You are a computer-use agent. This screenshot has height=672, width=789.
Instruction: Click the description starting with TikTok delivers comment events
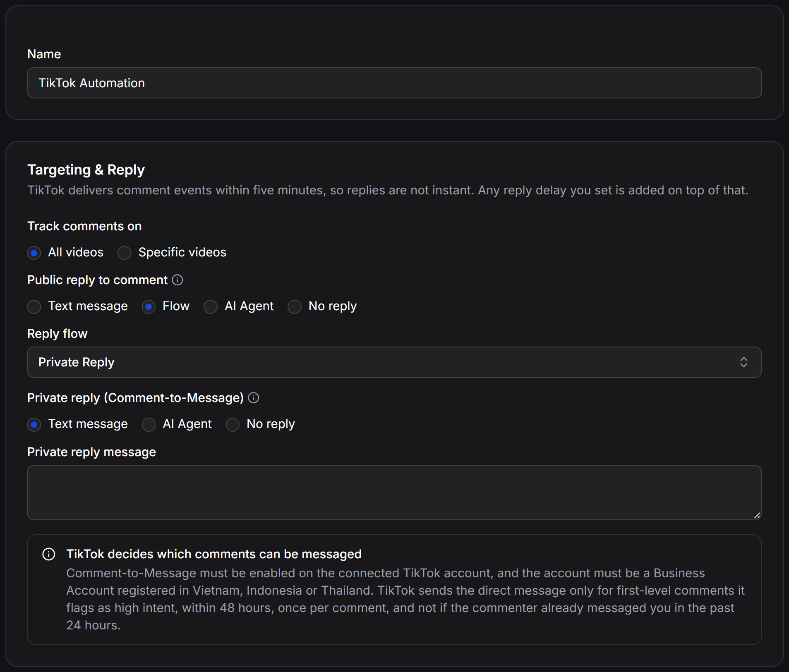click(388, 190)
